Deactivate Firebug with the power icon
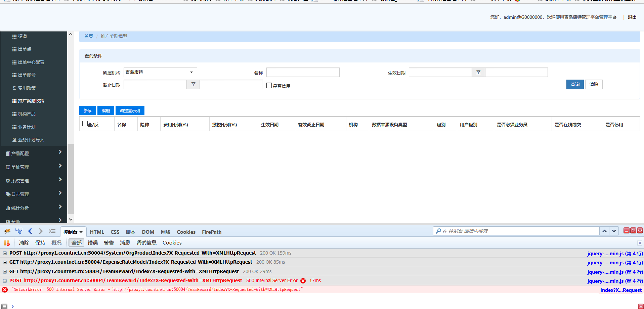This screenshot has width=644, height=309. coord(640,230)
